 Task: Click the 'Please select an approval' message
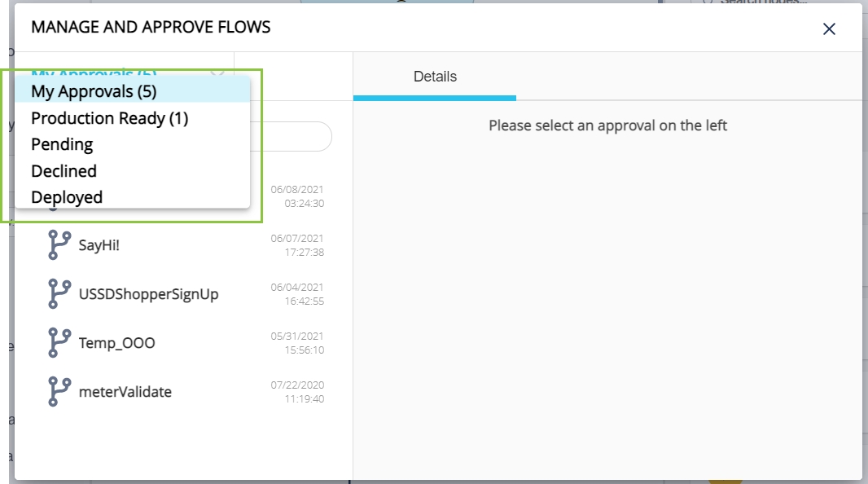(607, 125)
